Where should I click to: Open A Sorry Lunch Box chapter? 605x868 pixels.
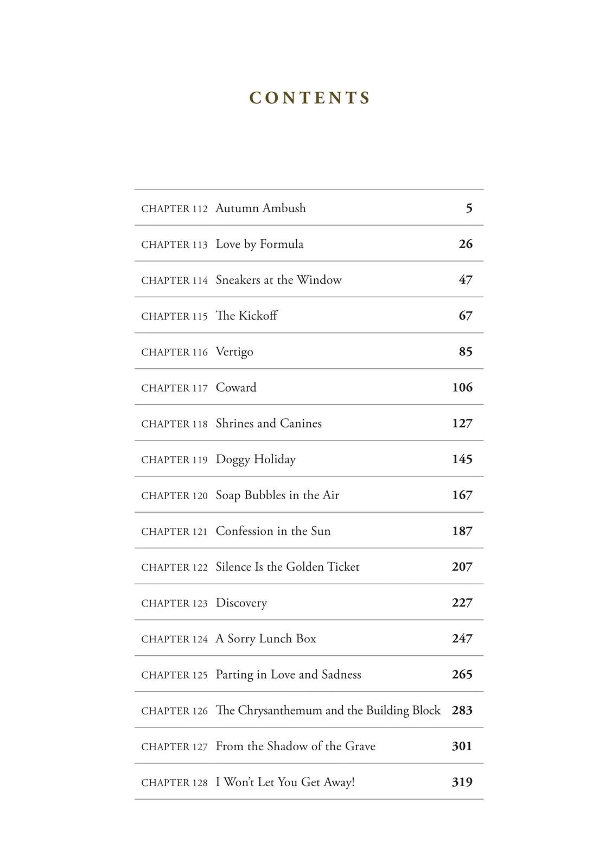pos(309,638)
